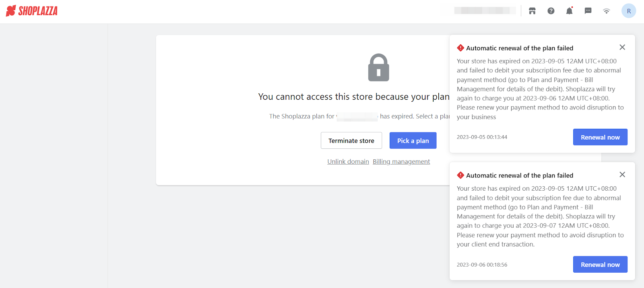Open the chat message icon

pyautogui.click(x=588, y=11)
